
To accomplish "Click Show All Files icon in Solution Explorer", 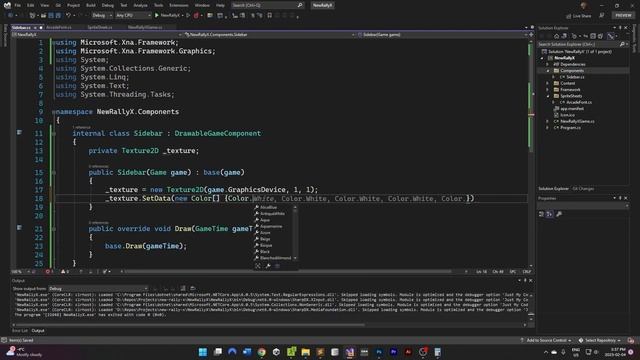I will (600, 36).
